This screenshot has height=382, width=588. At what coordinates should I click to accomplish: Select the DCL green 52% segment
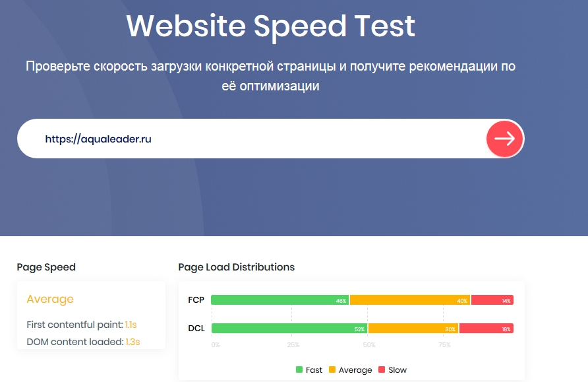289,329
